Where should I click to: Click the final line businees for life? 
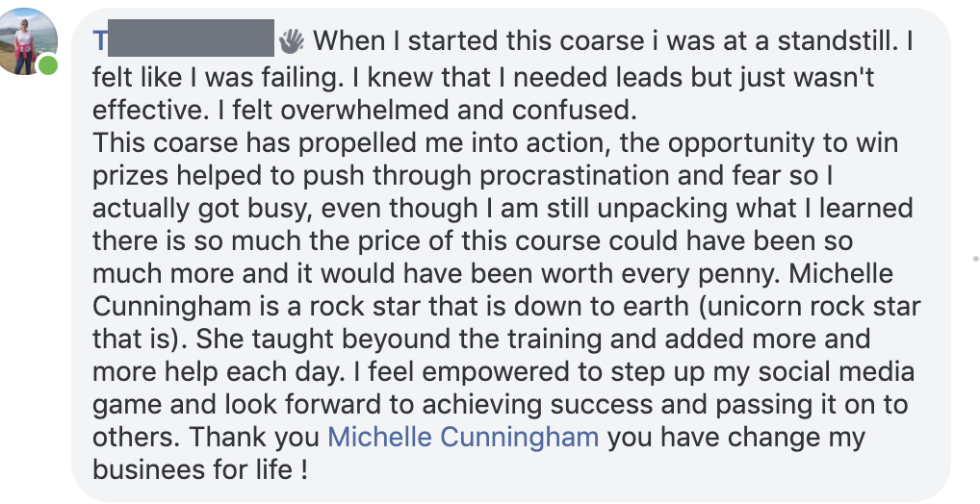coord(200,469)
